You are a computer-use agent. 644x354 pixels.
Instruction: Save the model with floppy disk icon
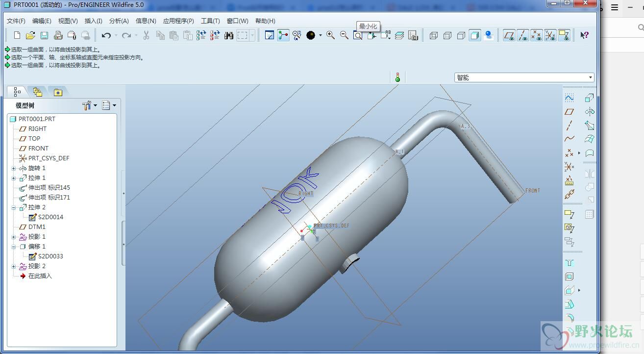[x=44, y=35]
